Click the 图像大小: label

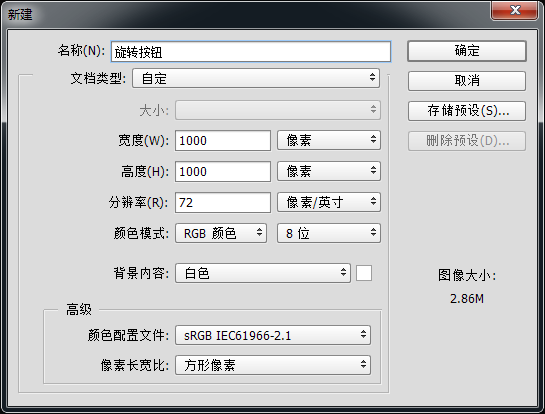(467, 276)
